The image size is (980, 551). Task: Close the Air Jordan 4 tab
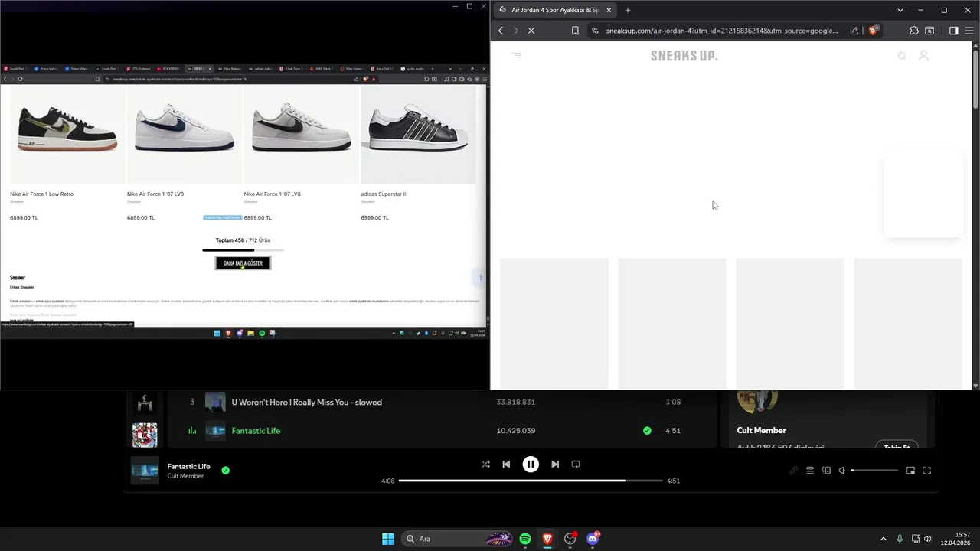coord(609,10)
